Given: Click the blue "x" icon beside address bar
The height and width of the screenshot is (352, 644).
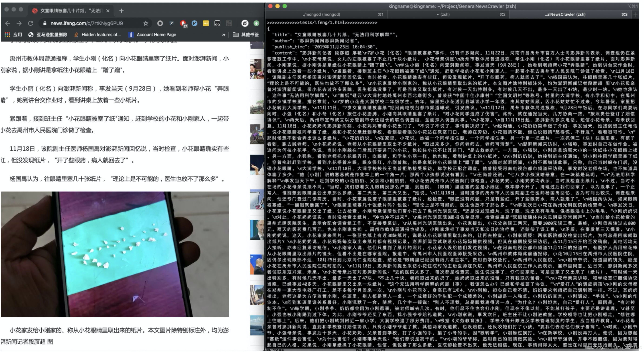Looking at the screenshot, I should click(x=172, y=23).
